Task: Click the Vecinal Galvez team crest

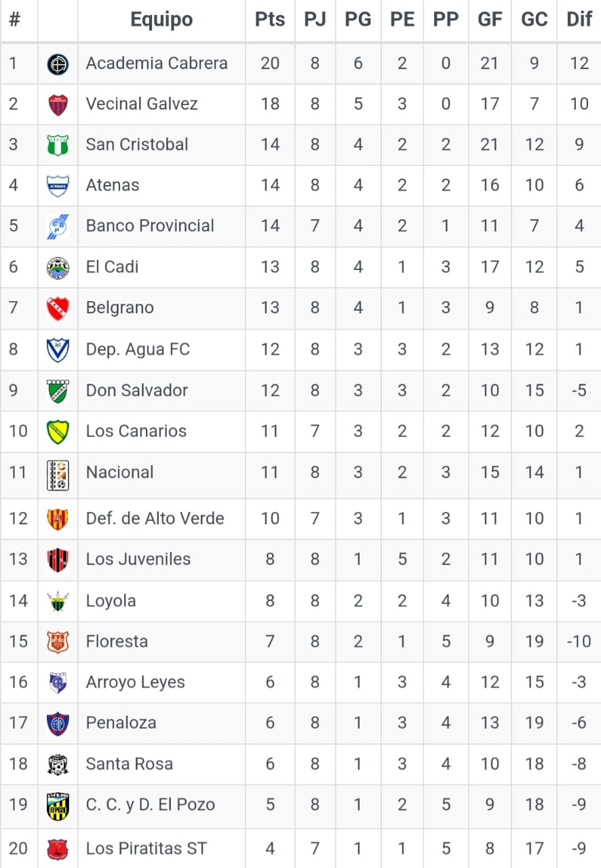Action: click(x=58, y=104)
